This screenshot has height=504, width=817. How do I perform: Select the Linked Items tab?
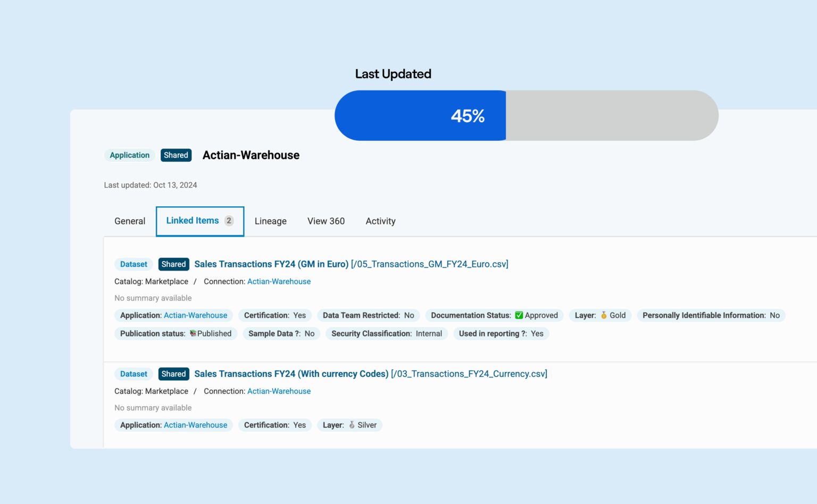click(x=200, y=221)
